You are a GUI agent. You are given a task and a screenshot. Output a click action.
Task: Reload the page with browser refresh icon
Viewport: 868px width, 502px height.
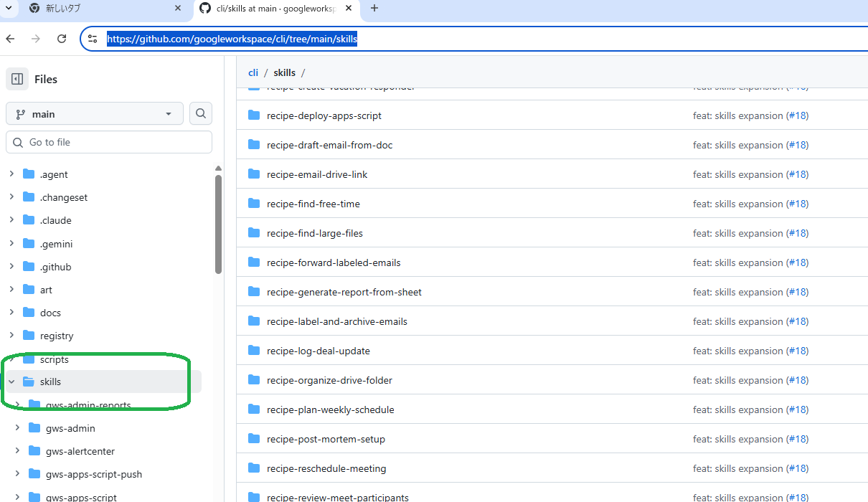[x=62, y=39]
